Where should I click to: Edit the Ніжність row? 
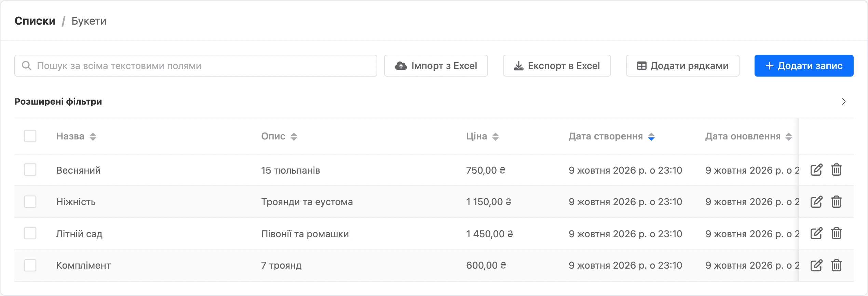(816, 202)
